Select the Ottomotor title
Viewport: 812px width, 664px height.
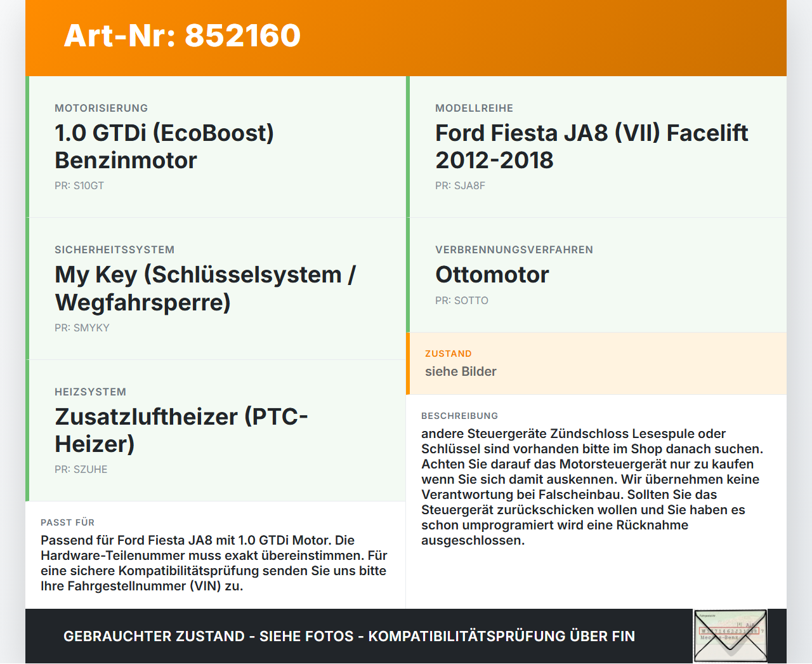coord(492,275)
